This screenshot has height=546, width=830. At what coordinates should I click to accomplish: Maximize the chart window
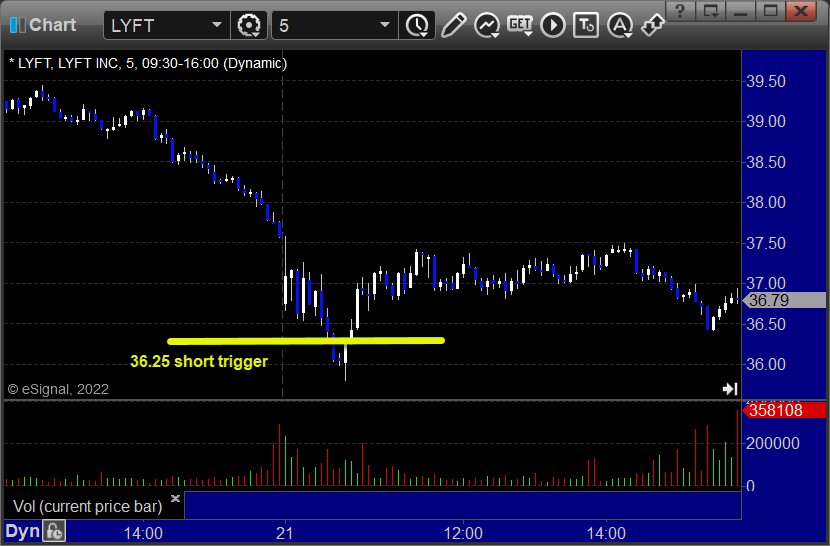(771, 11)
